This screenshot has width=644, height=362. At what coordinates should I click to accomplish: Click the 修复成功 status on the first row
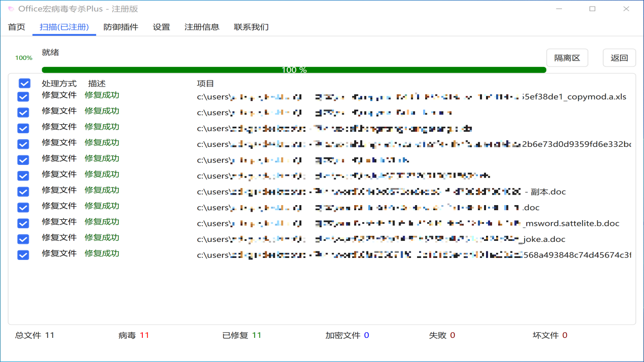[102, 95]
